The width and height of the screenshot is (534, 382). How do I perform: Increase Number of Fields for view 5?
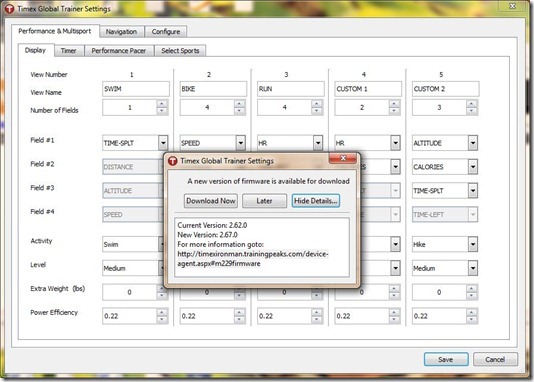point(472,104)
